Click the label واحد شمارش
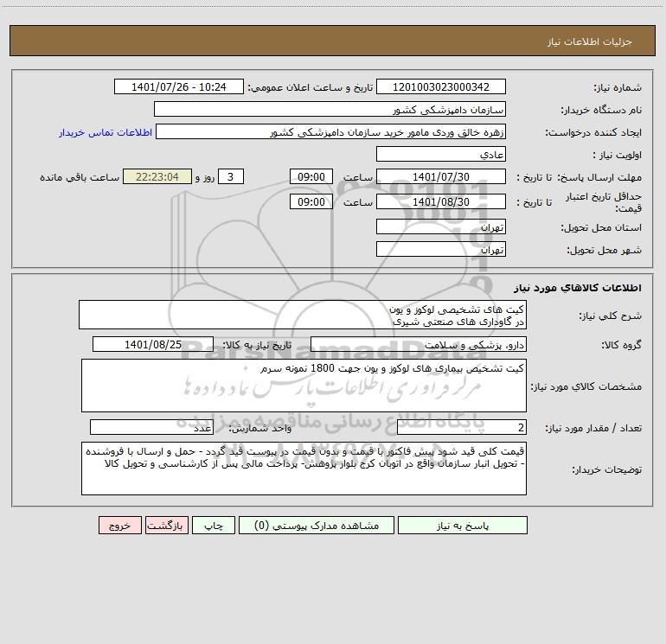Viewport: 666px width, 644px height. 260,428
